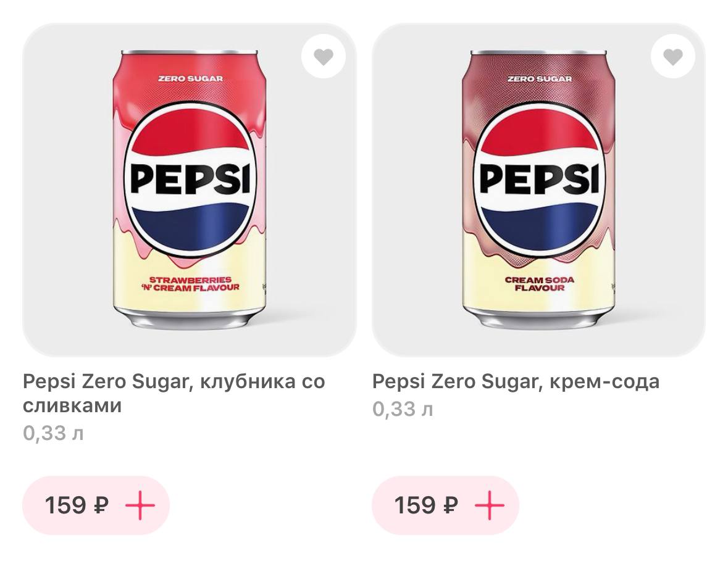The width and height of the screenshot is (728, 564).
Task: Click the Pepsi logo on the cream soda can
Action: [539, 179]
